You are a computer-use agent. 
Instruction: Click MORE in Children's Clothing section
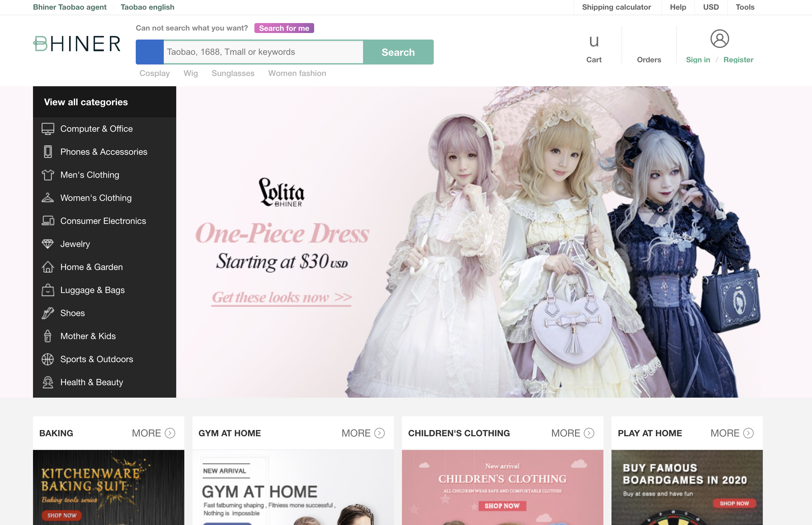click(x=565, y=433)
